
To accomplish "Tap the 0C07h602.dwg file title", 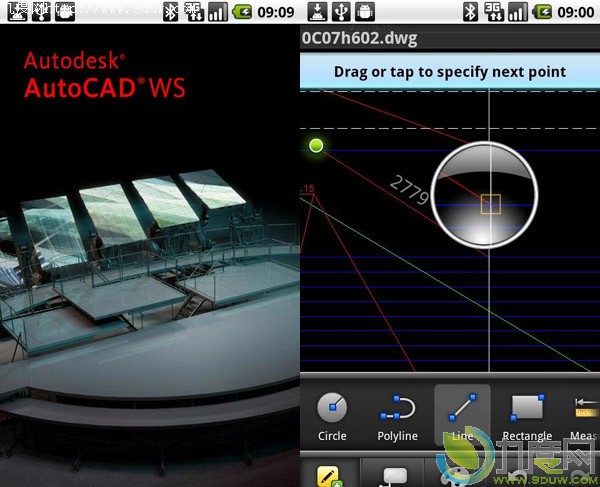I will [x=359, y=39].
